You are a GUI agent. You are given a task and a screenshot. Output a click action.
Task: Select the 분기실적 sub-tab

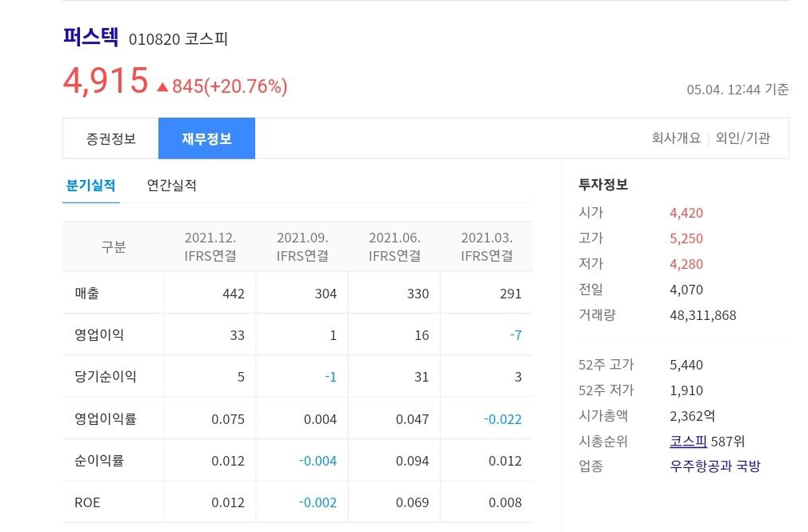point(89,185)
